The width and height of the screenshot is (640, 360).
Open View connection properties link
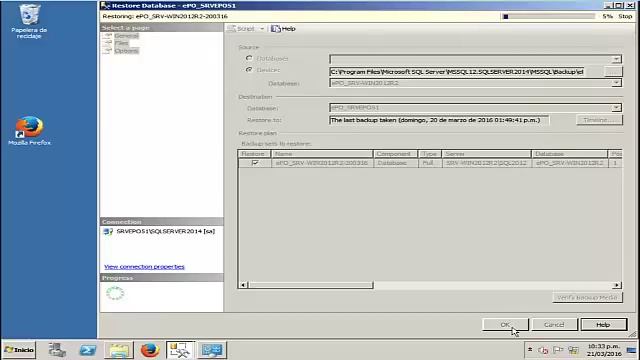[x=144, y=267]
